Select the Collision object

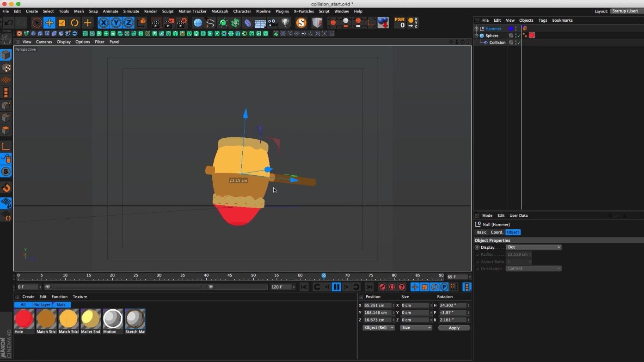click(497, 43)
